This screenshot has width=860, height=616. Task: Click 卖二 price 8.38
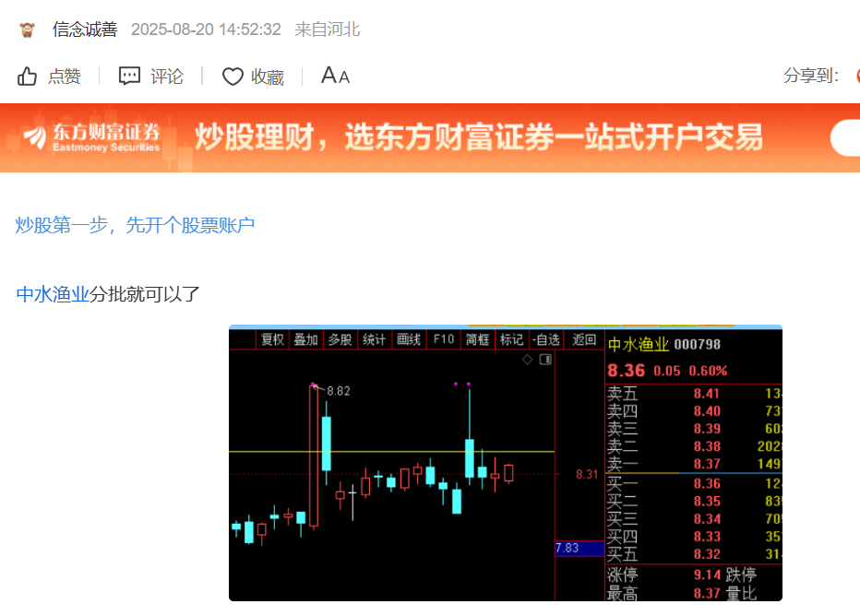[x=707, y=446]
